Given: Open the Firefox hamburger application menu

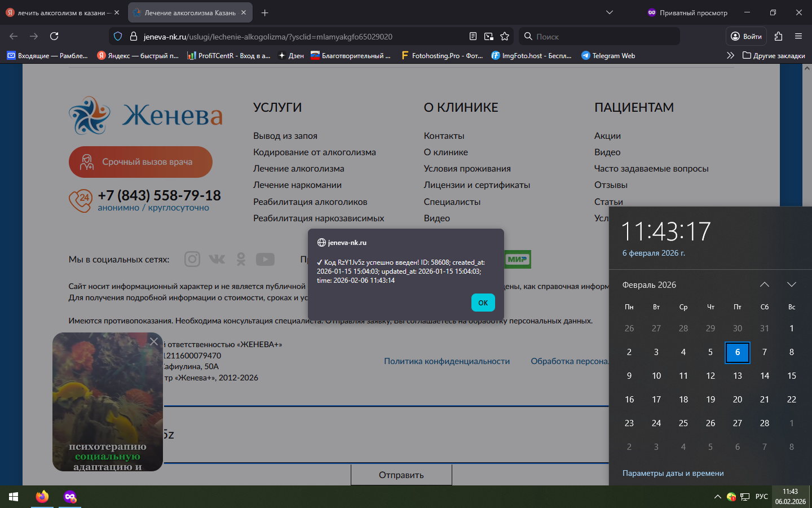Looking at the screenshot, I should [798, 36].
